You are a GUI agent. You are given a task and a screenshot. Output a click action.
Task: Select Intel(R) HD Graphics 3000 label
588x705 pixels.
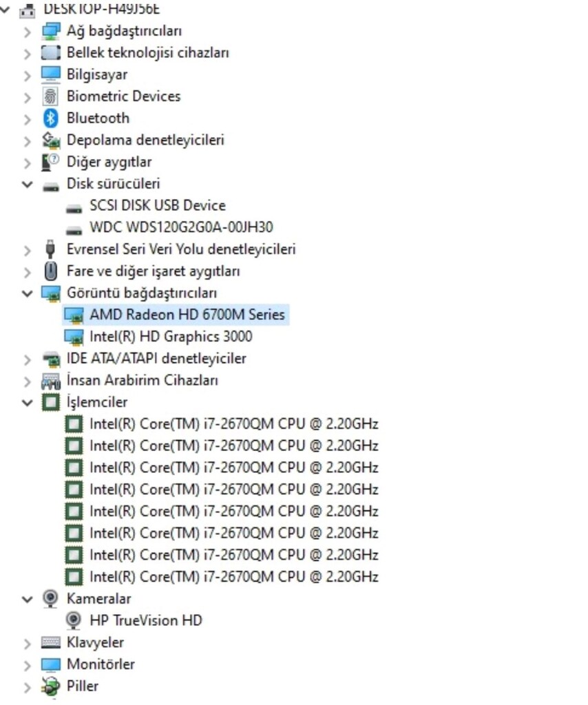(171, 336)
